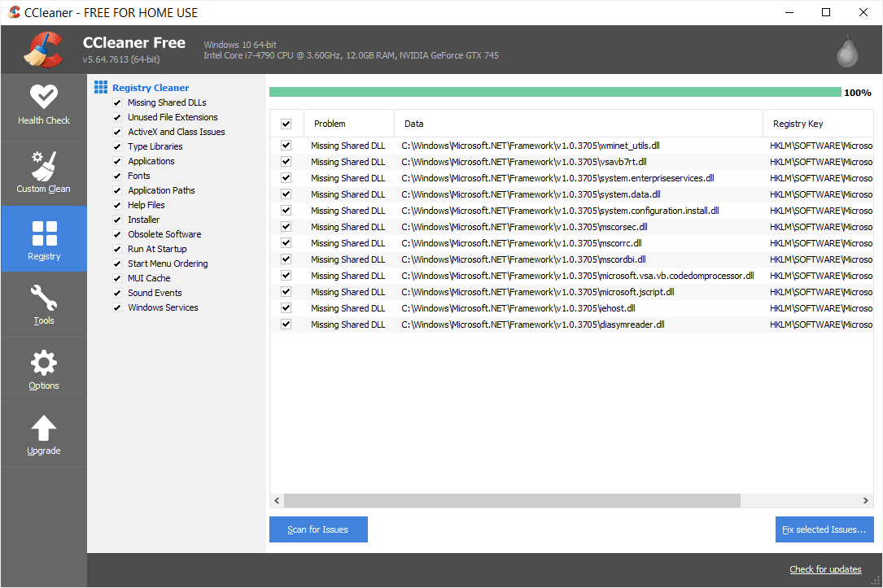
Task: Click the CCleaner title bar app icon
Action: 14,12
